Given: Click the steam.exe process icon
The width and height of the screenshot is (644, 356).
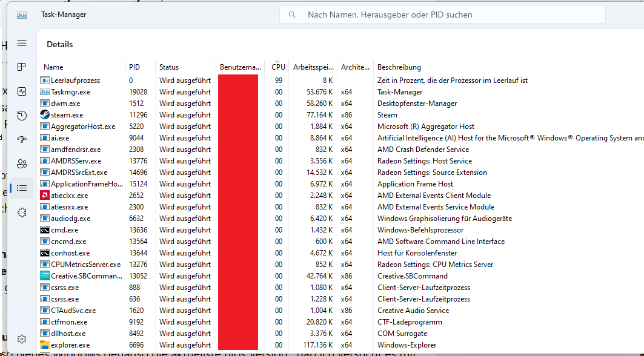Looking at the screenshot, I should coord(45,115).
